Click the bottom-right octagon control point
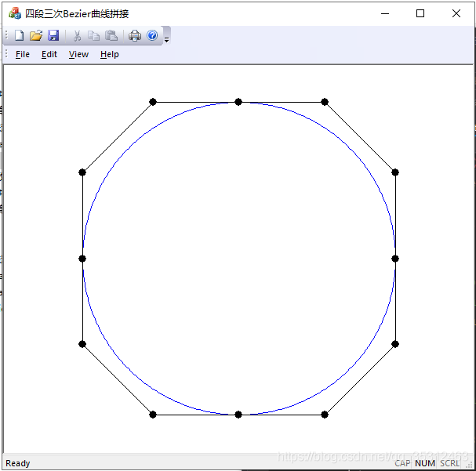Image resolution: width=476 pixels, height=471 pixels. pyautogui.click(x=325, y=415)
